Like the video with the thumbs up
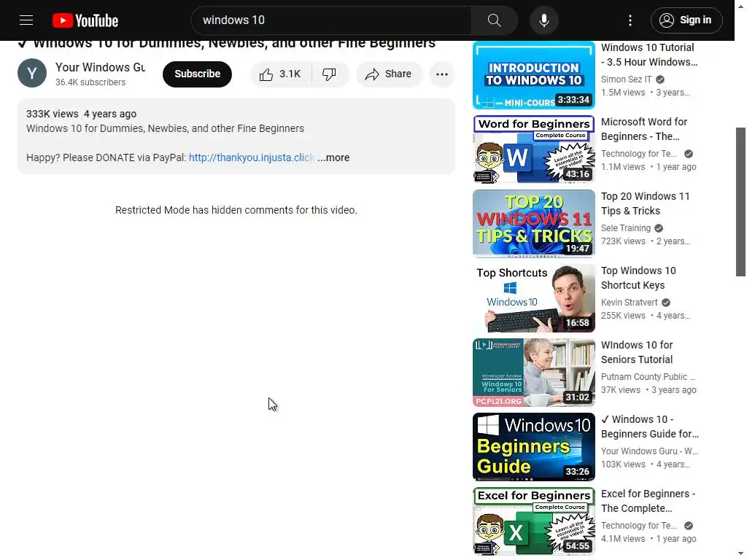Viewport: 747px width, 560px height. point(281,74)
